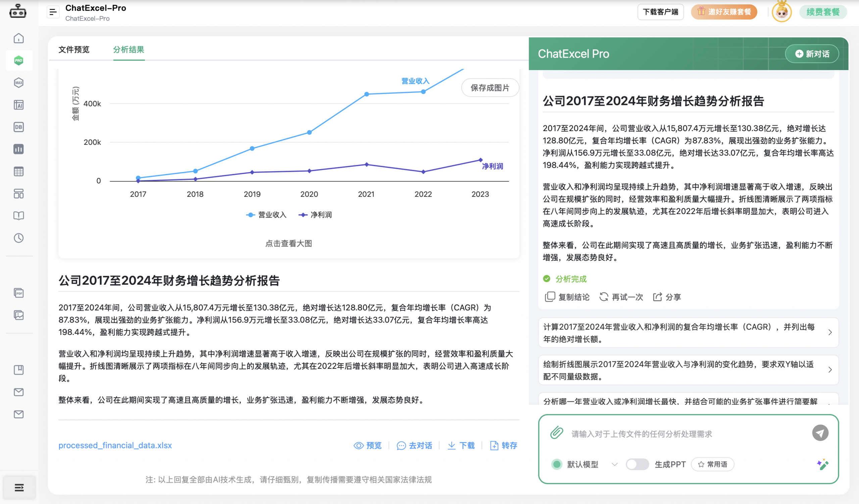Open the home icon in the left sidebar
This screenshot has height=504, width=859.
[19, 38]
